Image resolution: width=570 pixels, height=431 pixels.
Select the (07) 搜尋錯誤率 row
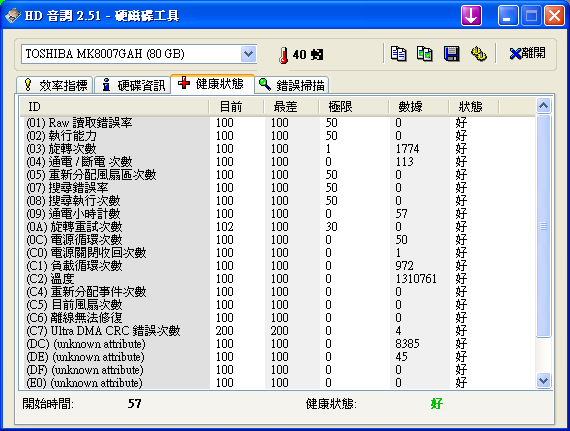tap(277, 188)
